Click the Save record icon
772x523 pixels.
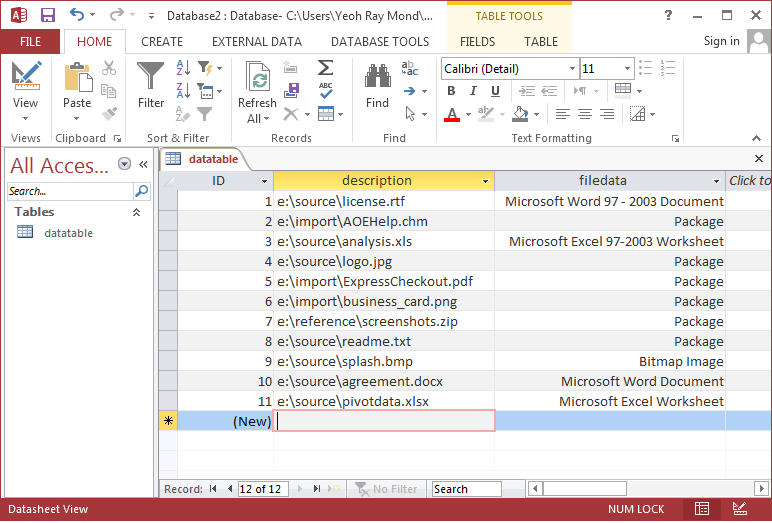[x=291, y=91]
